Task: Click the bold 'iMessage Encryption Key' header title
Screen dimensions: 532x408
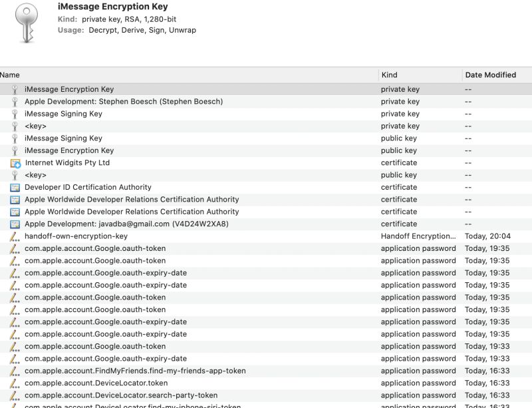Action: (112, 7)
